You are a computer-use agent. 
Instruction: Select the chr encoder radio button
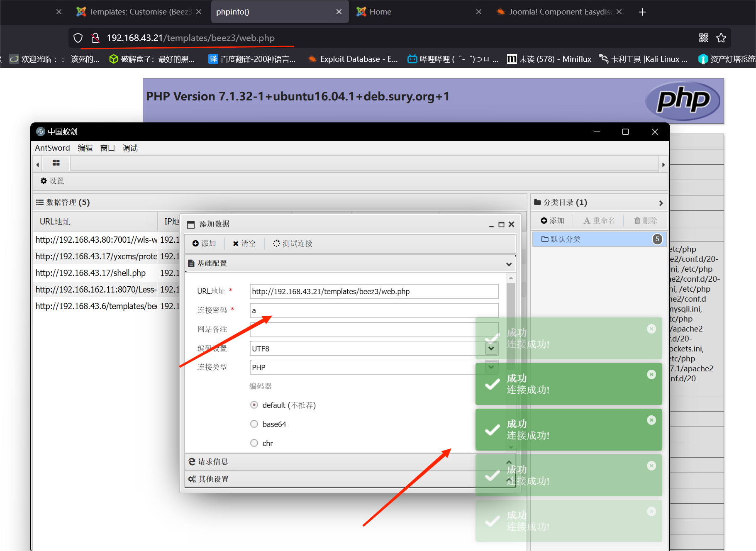click(254, 443)
